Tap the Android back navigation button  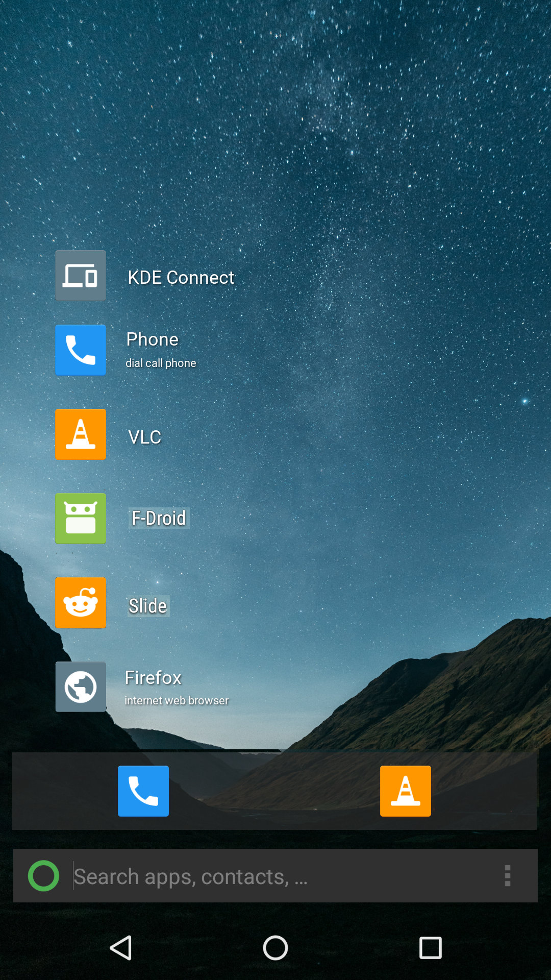121,948
